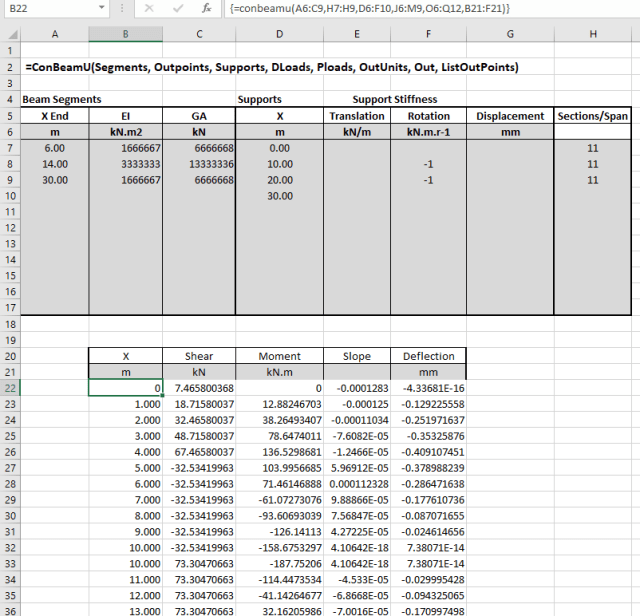Select the 'Deflection' output column header cell

point(428,356)
